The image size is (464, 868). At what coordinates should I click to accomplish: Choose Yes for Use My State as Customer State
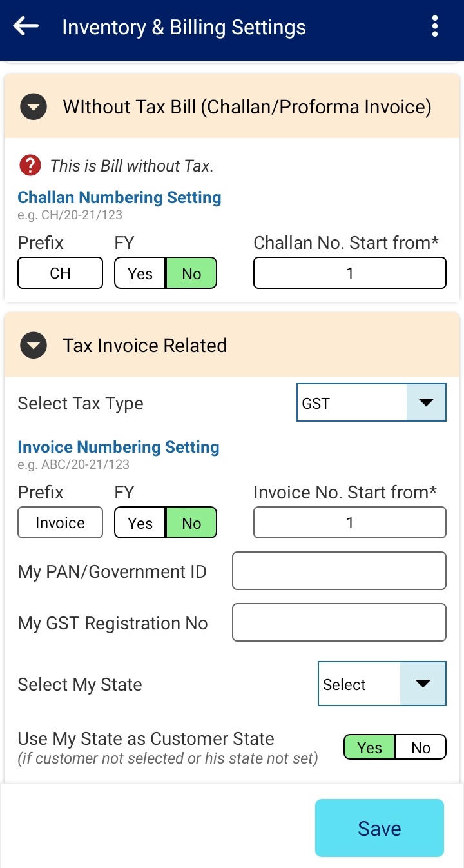[x=369, y=747]
